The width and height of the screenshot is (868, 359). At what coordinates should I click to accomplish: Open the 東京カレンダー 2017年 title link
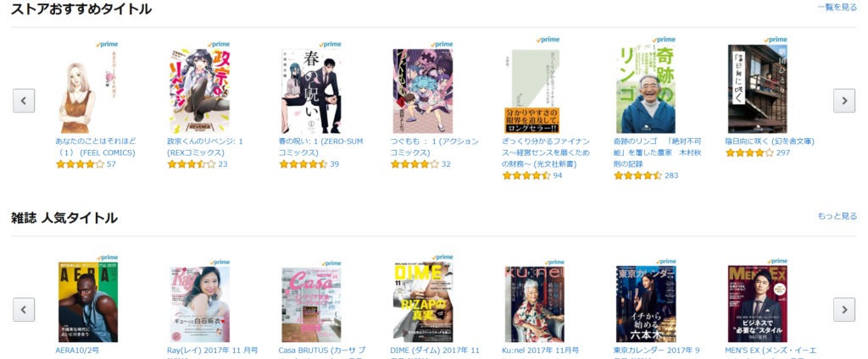(x=657, y=351)
